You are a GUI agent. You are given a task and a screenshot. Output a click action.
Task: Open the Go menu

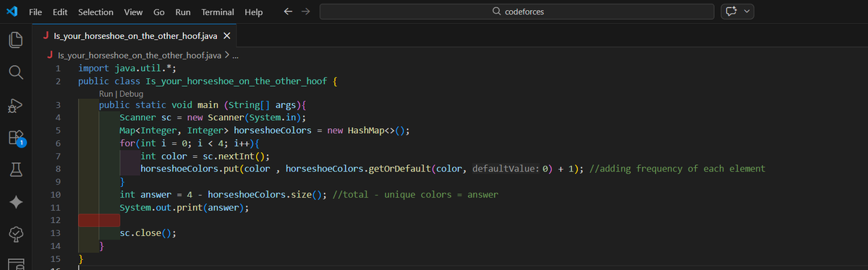click(159, 12)
